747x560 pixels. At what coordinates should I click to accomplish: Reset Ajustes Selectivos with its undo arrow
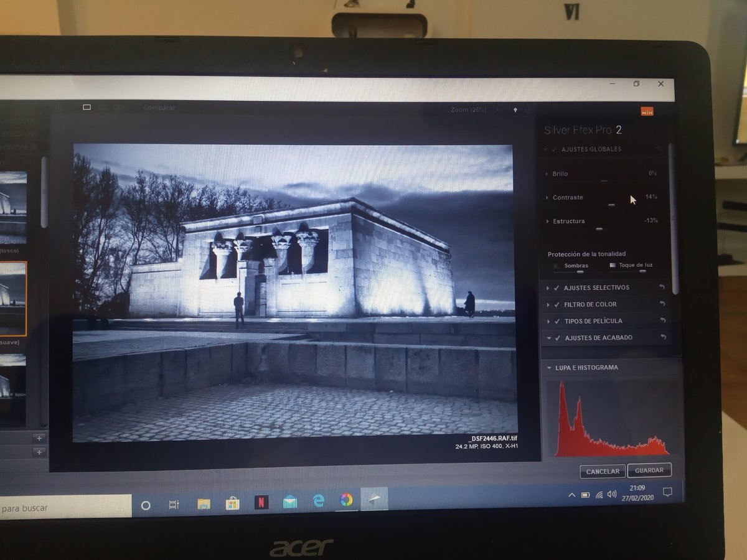coord(662,287)
